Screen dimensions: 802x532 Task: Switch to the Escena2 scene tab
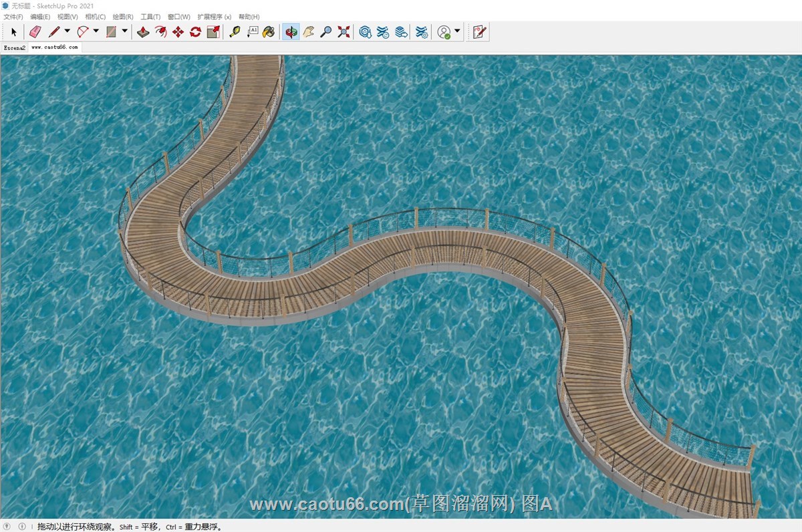point(14,47)
